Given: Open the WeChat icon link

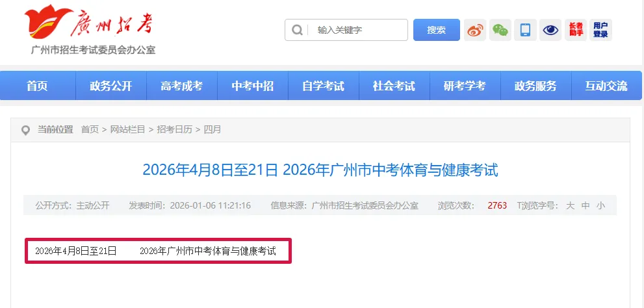Looking at the screenshot, I should [x=500, y=30].
